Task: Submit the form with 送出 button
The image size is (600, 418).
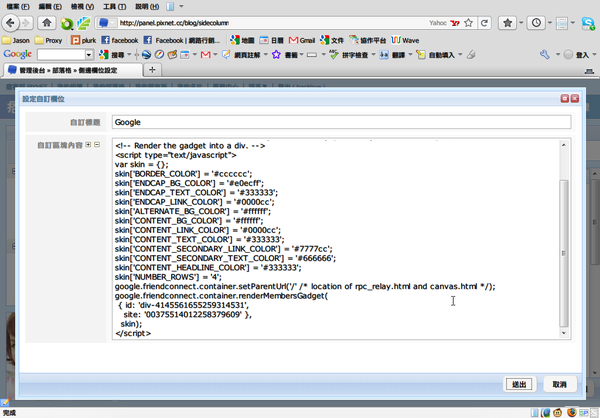Action: point(519,384)
